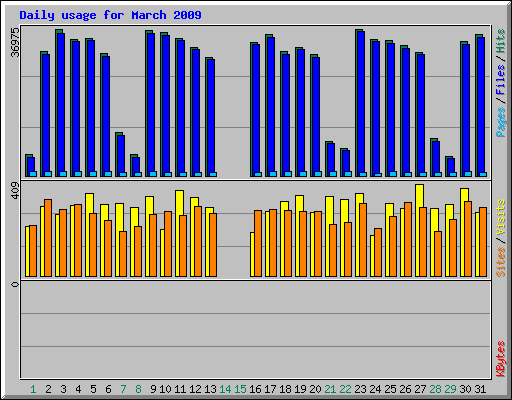Select day label 11 below the chart

point(180,389)
